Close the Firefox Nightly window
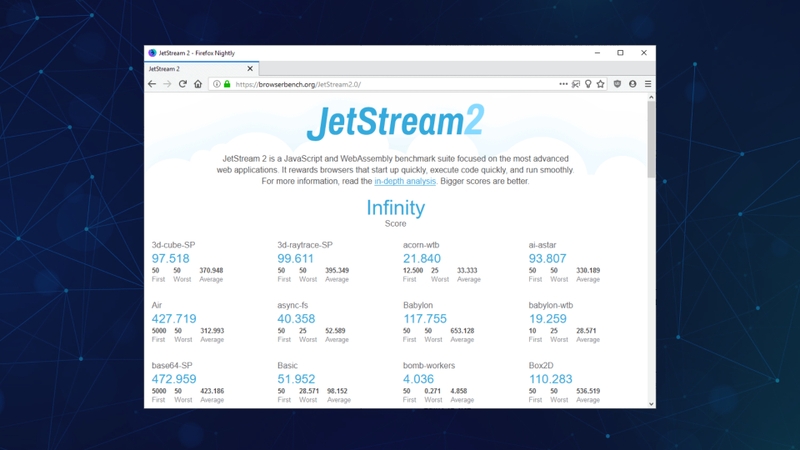The width and height of the screenshot is (800, 450). [x=644, y=53]
